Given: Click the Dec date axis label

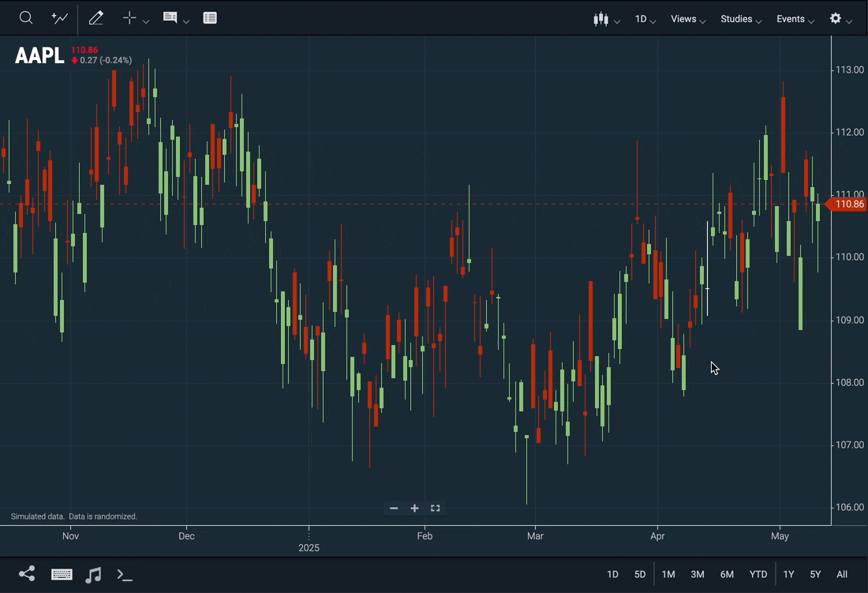Looking at the screenshot, I should (x=186, y=536).
